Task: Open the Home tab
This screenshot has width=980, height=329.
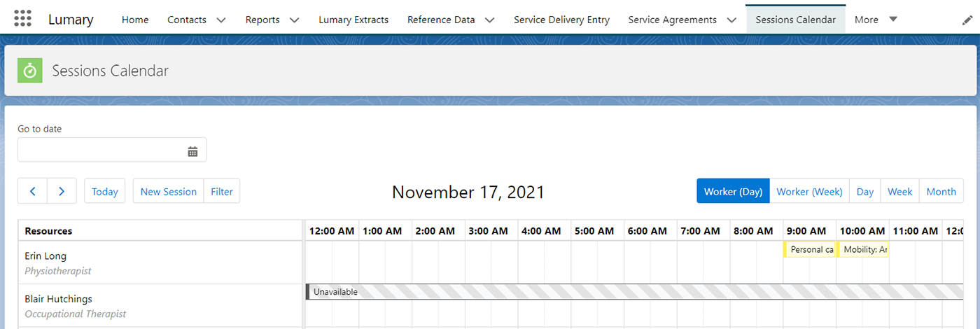Action: tap(135, 20)
